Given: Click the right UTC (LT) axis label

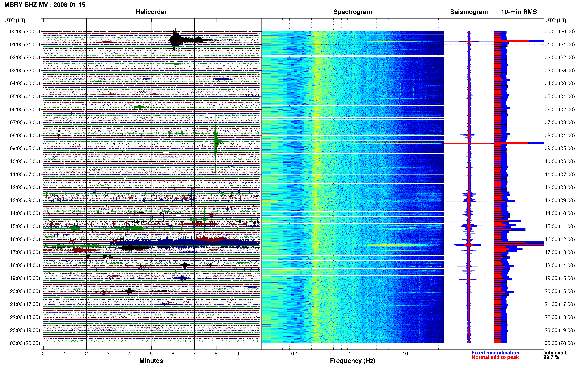Looking at the screenshot, I should point(556,20).
